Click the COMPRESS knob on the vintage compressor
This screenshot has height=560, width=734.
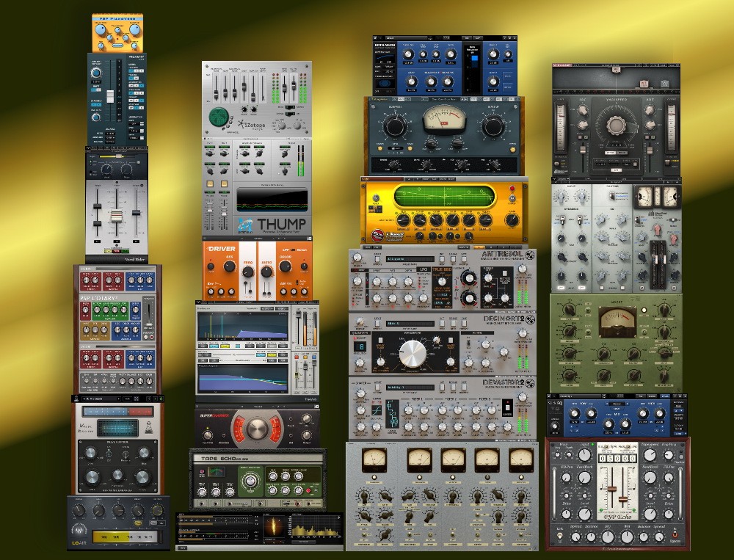(395, 126)
